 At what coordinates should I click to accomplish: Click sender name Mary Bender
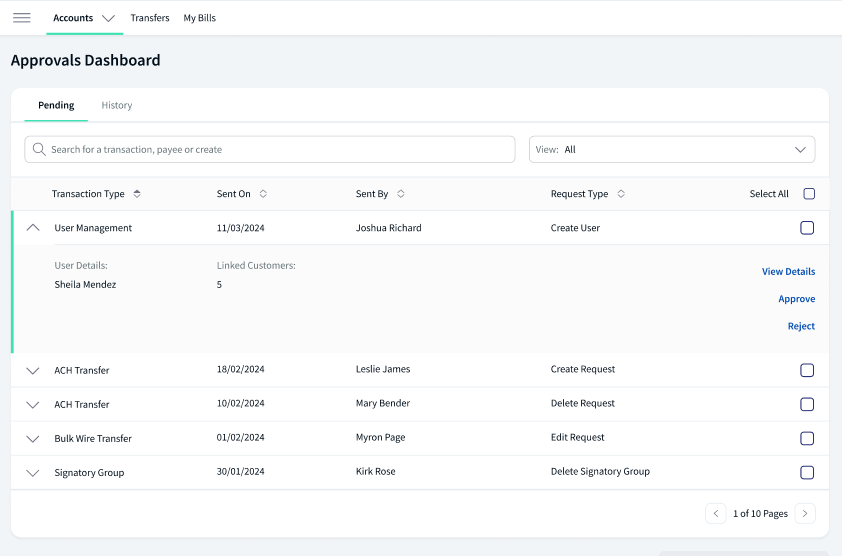tap(383, 403)
